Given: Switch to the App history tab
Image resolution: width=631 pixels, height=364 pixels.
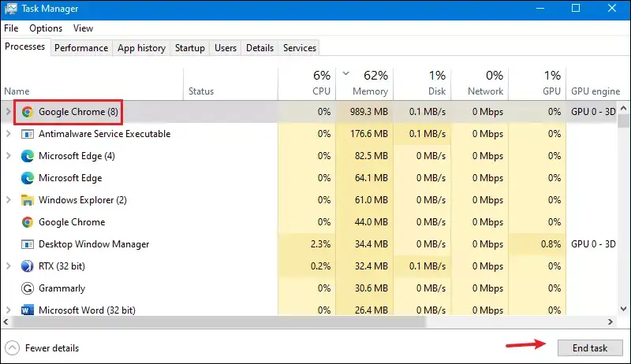Looking at the screenshot, I should (142, 48).
